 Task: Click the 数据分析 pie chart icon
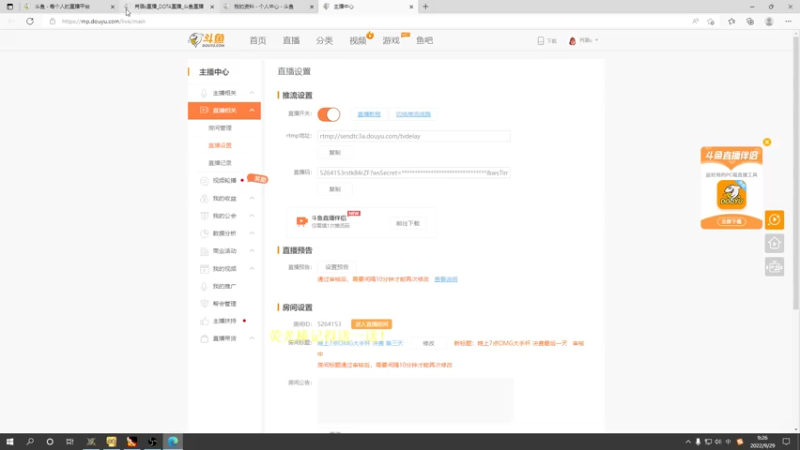pyautogui.click(x=204, y=233)
